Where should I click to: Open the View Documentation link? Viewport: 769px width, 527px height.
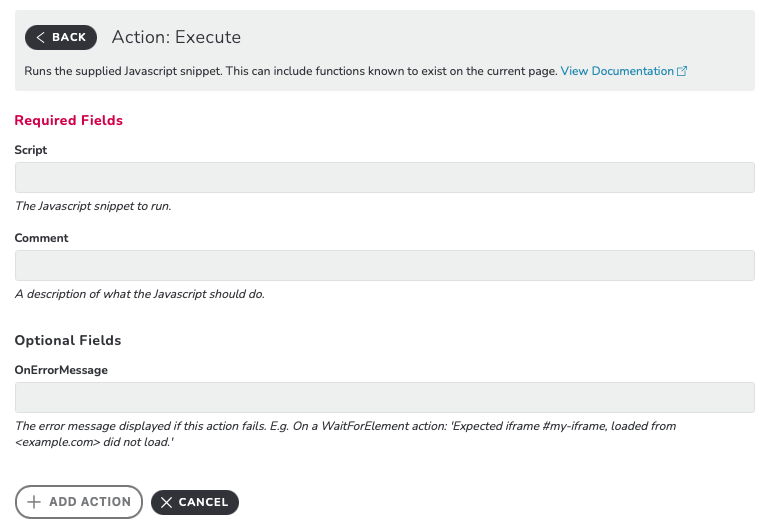pos(617,71)
